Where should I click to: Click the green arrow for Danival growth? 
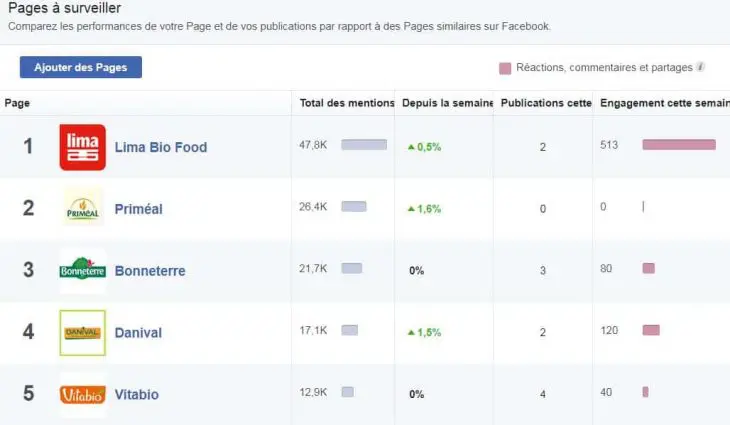[410, 332]
